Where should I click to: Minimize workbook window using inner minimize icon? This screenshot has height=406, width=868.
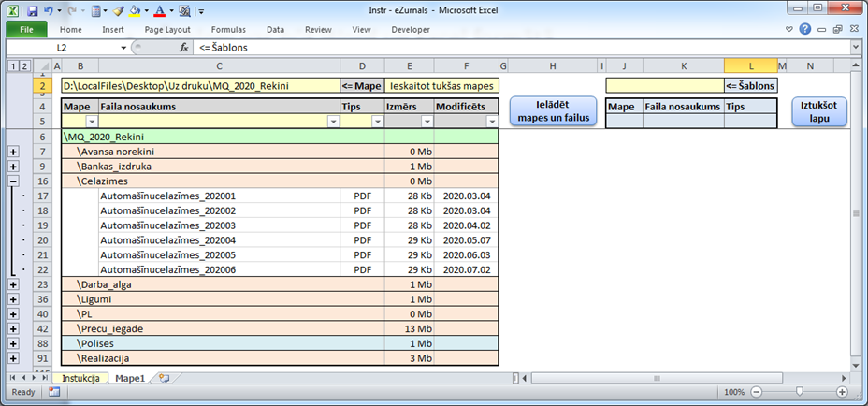(x=822, y=29)
